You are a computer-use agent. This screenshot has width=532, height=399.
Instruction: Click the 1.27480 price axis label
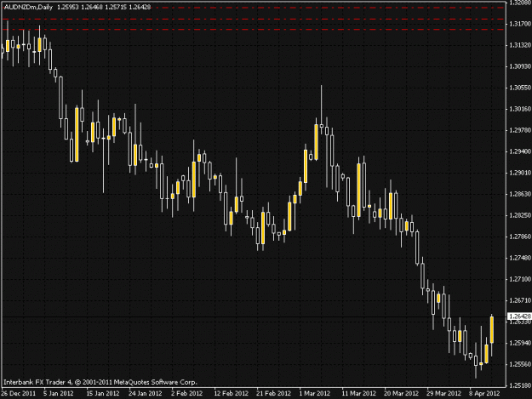point(520,258)
